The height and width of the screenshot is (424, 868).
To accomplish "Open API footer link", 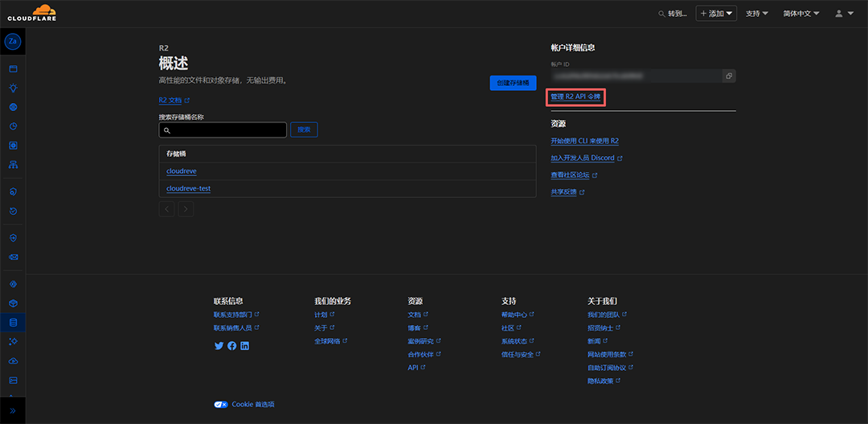I will pos(417,368).
